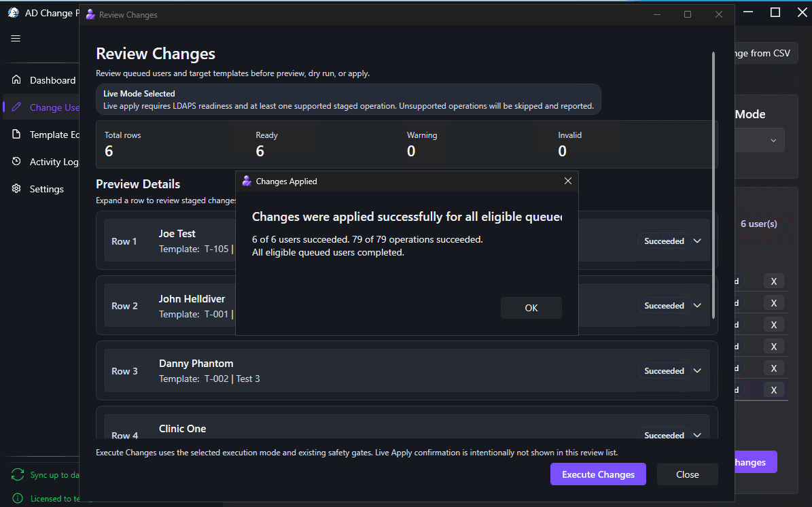Click OK in Changes Applied dialog
The image size is (812, 507).
(x=531, y=308)
